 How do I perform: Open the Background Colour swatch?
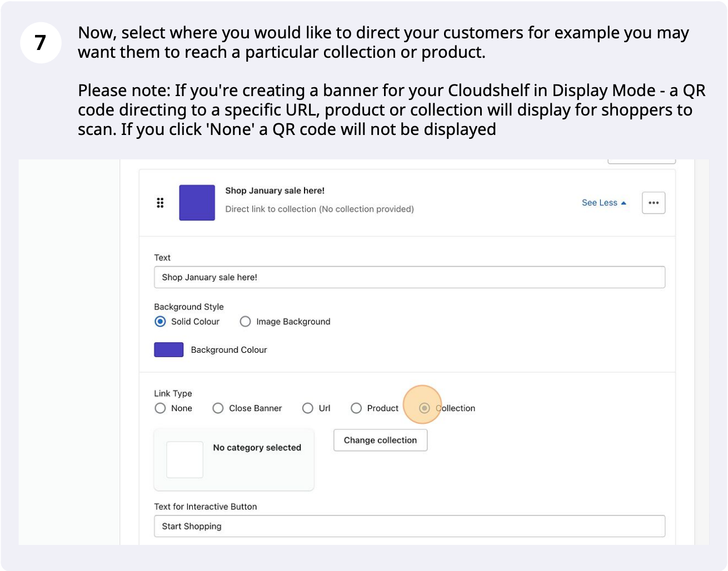[x=168, y=349]
